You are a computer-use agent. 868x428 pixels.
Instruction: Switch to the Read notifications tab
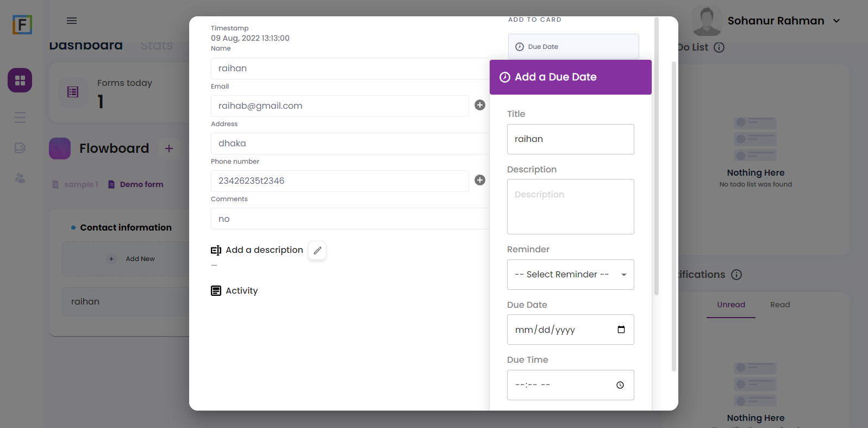click(779, 305)
